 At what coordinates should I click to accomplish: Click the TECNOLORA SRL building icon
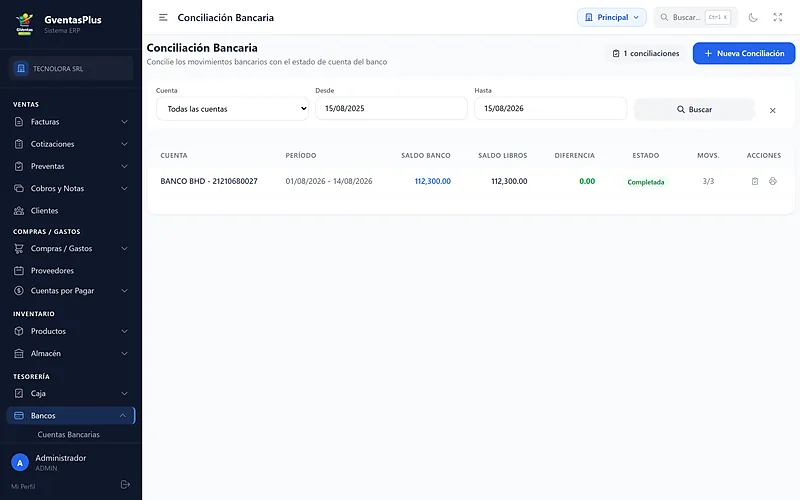point(21,68)
